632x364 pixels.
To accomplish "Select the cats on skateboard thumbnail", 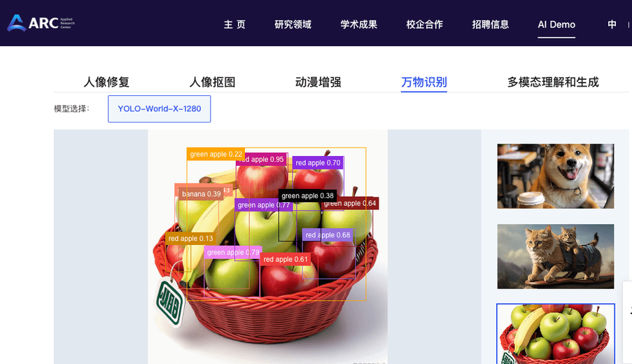I will [556, 256].
